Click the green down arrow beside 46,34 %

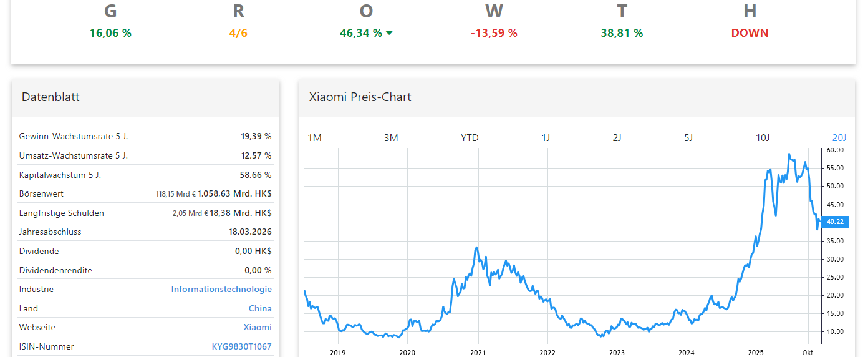coord(390,33)
